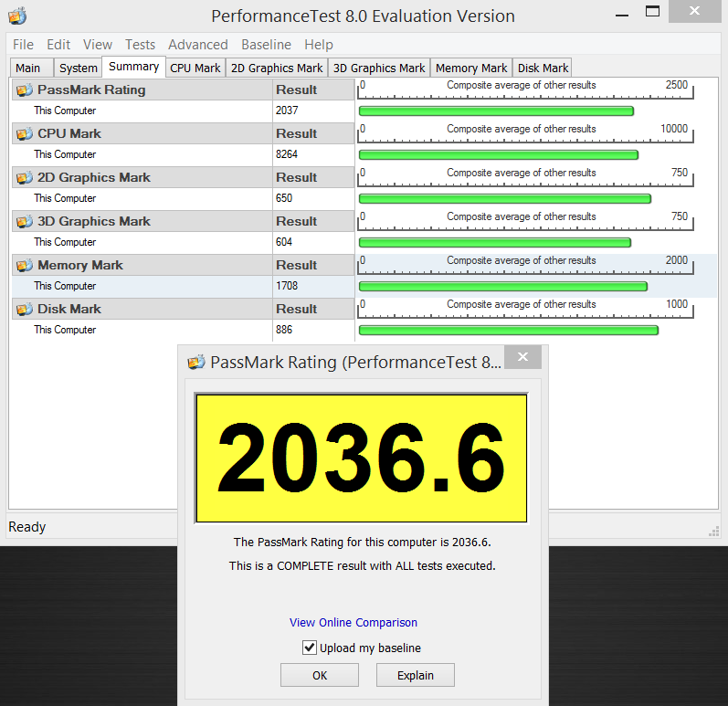Open the File menu
The height and width of the screenshot is (706, 728).
(x=23, y=45)
